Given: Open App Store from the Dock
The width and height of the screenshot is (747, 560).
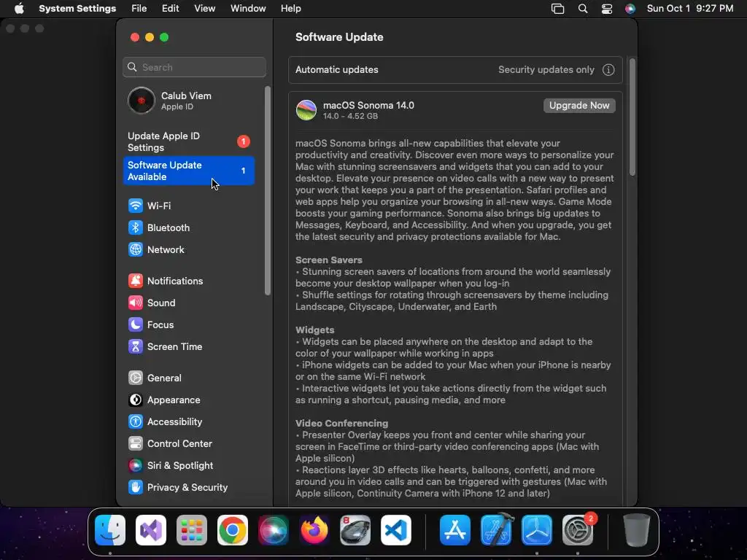Looking at the screenshot, I should 455,530.
